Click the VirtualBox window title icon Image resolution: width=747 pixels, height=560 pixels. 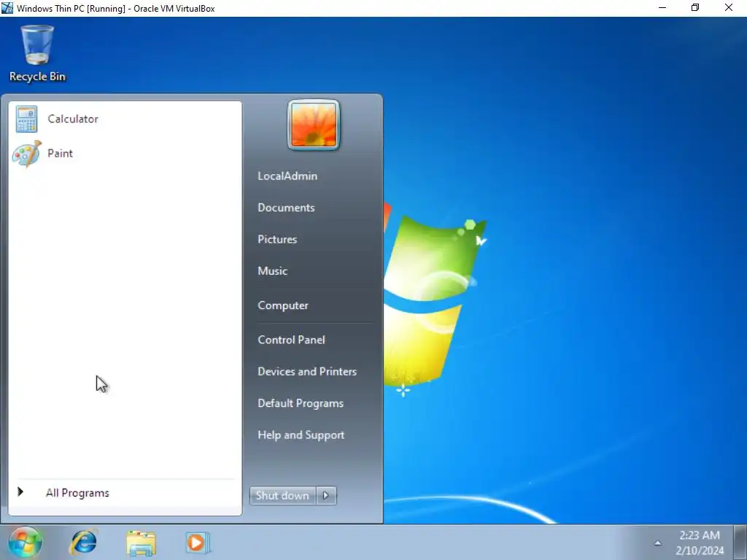pyautogui.click(x=7, y=8)
